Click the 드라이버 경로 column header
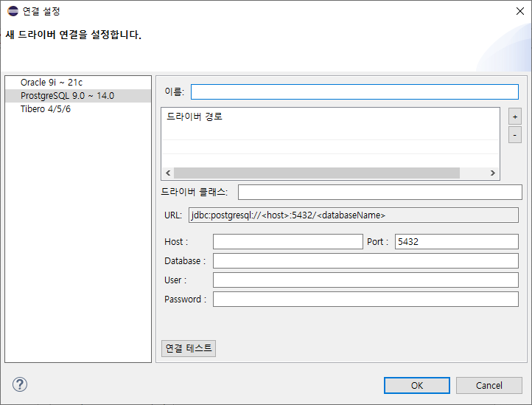 click(x=195, y=117)
